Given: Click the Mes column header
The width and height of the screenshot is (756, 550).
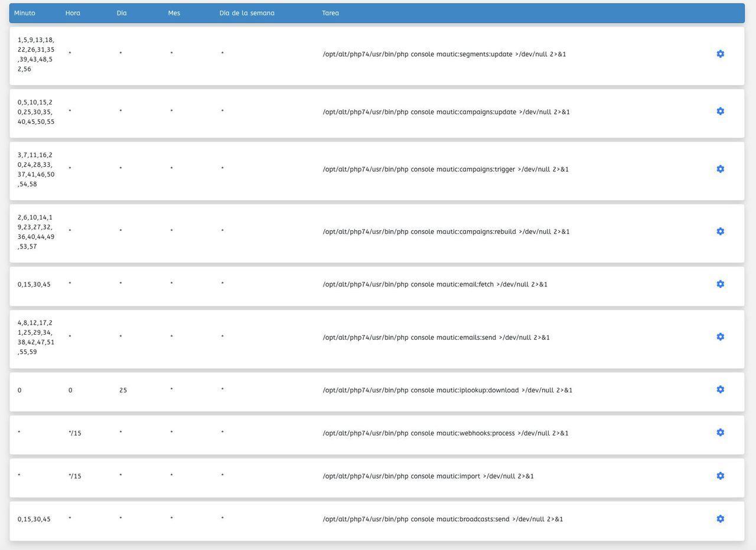Looking at the screenshot, I should coord(174,13).
